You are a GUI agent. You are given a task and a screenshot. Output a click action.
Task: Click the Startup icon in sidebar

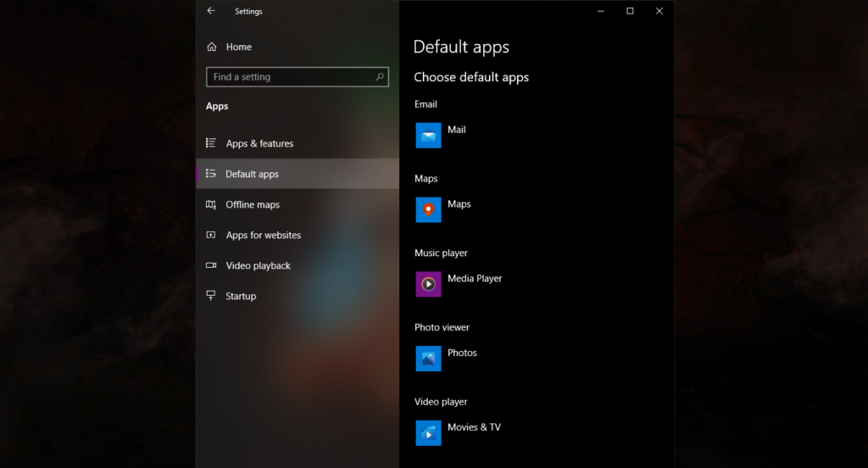coord(211,296)
